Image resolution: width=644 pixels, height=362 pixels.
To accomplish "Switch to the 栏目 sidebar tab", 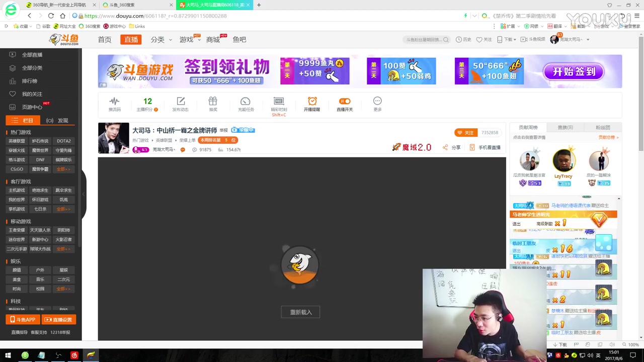I will pyautogui.click(x=23, y=121).
